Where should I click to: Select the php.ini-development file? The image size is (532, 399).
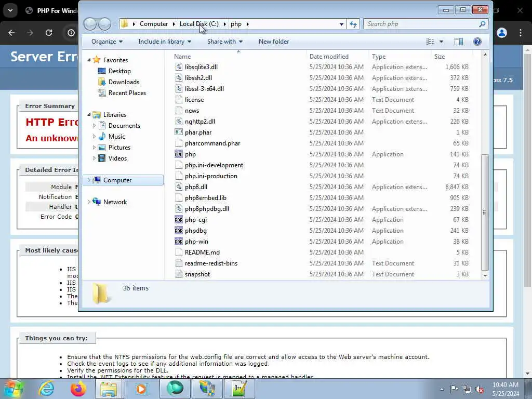(214, 165)
